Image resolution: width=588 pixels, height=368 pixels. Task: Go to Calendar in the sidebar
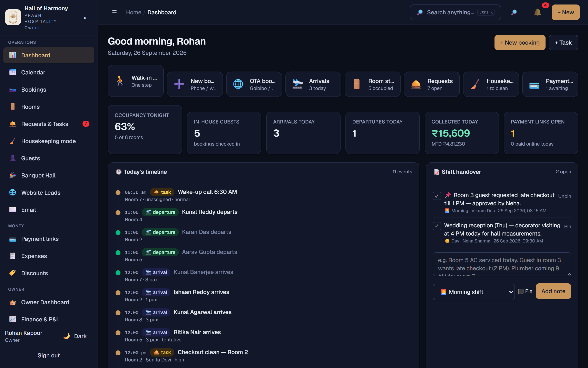49,73
